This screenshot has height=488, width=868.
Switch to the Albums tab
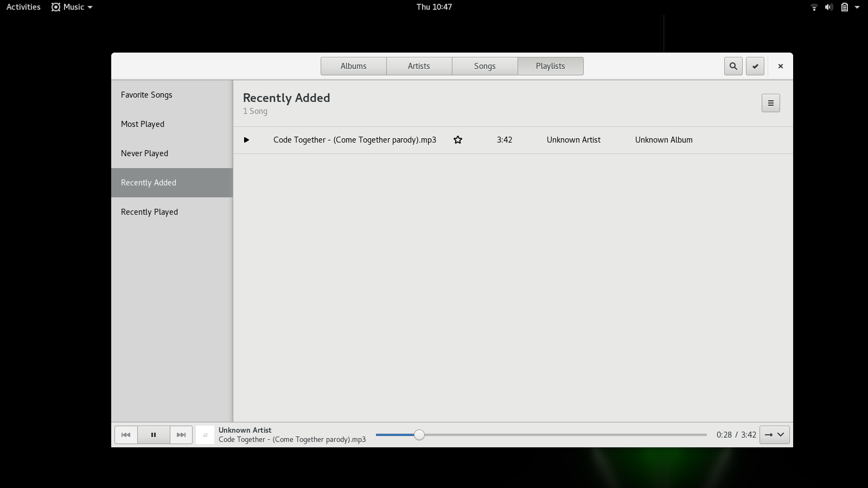[x=353, y=66]
